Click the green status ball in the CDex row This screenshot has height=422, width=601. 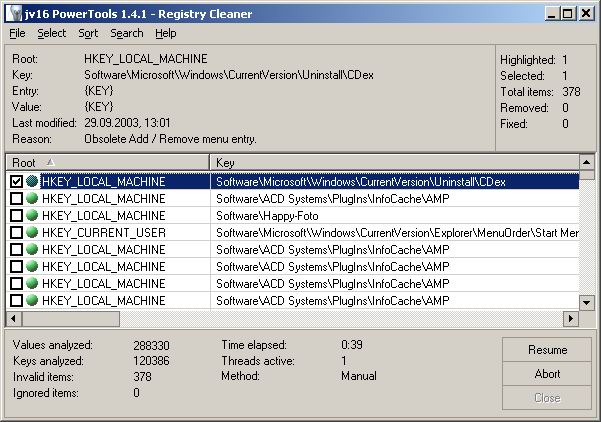(32, 181)
